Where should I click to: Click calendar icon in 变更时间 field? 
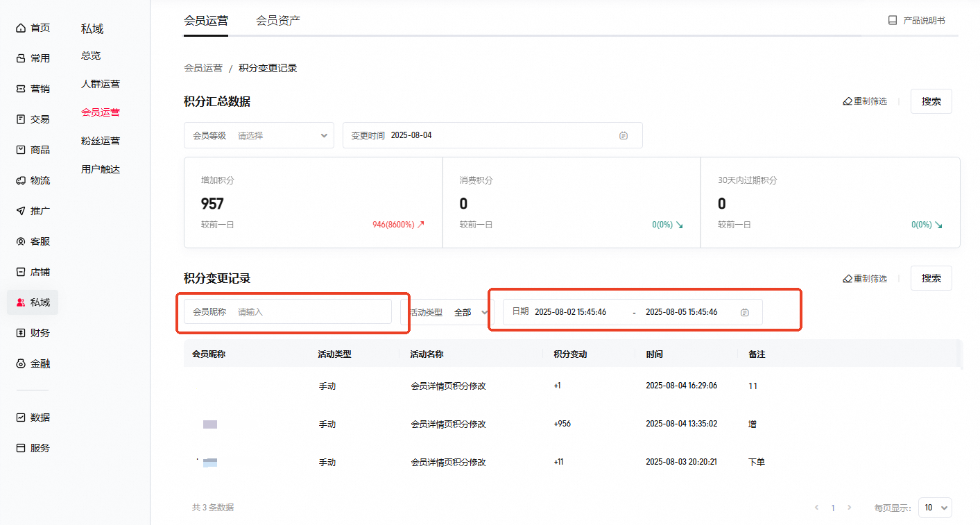pyautogui.click(x=624, y=135)
